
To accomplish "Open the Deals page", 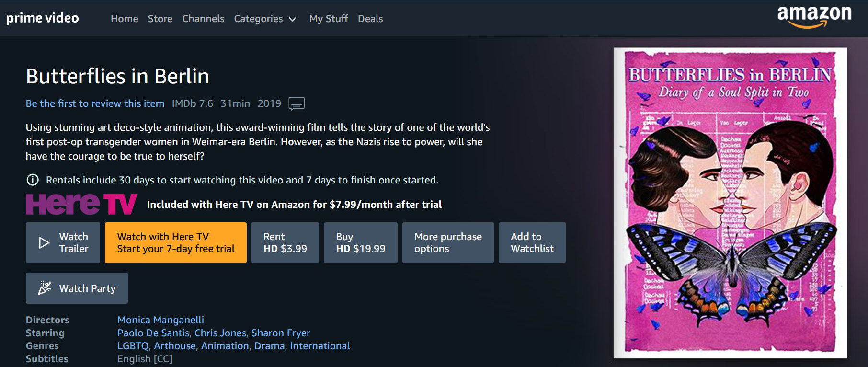I will point(370,19).
